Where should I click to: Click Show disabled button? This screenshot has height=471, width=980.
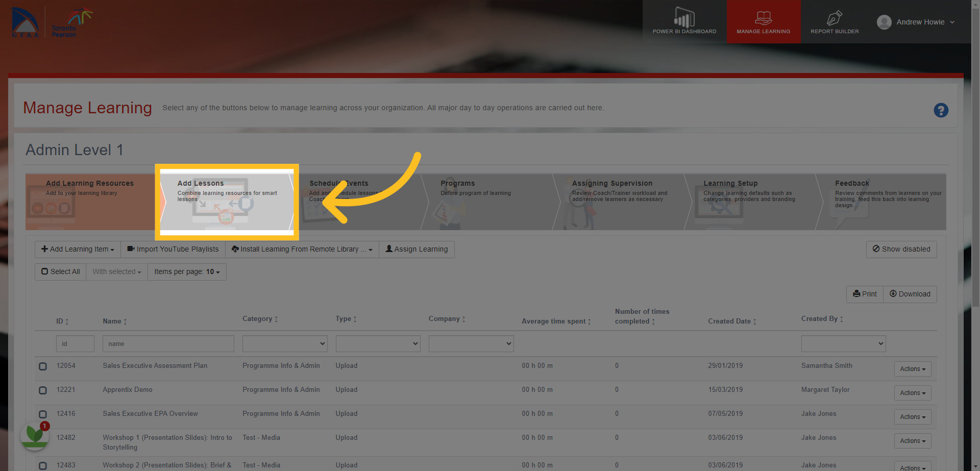click(x=901, y=249)
